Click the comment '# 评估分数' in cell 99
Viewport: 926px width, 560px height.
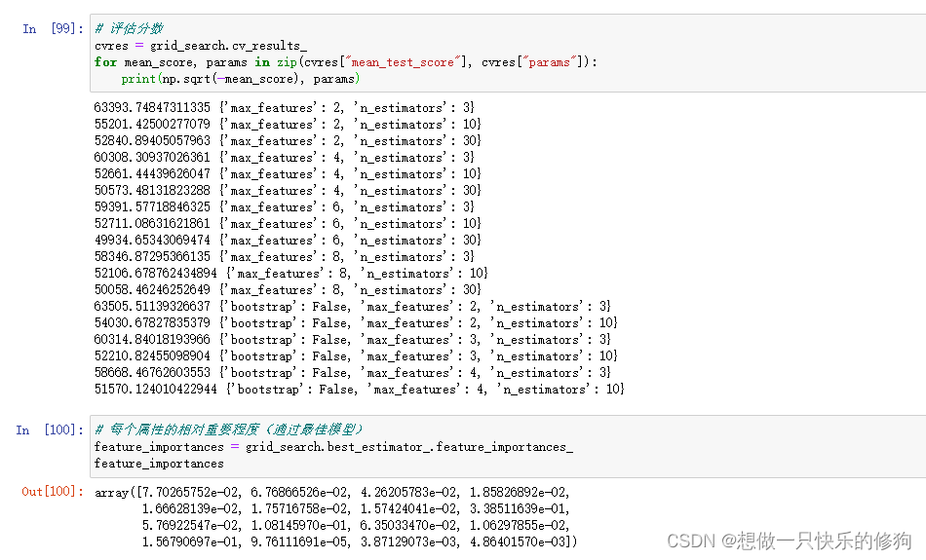pos(129,28)
